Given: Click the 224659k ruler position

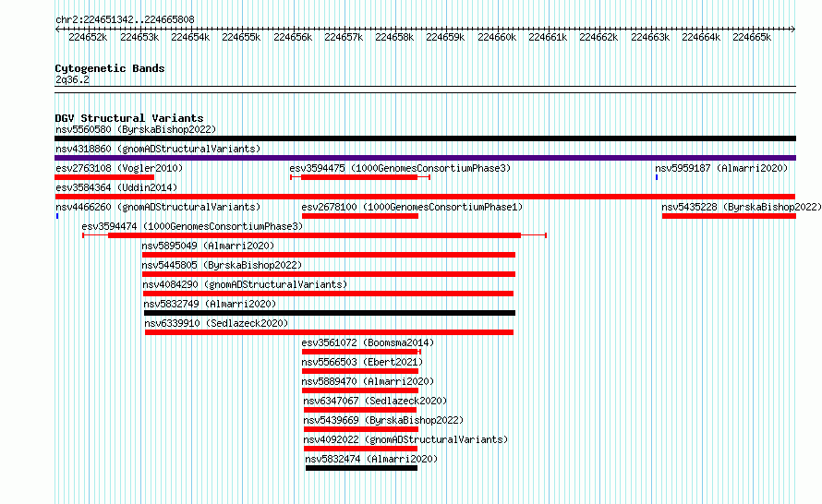Looking at the screenshot, I should pyautogui.click(x=445, y=37).
